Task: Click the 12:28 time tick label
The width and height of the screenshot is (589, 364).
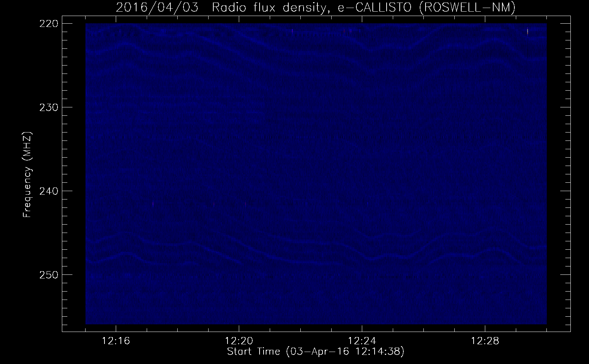Action: tap(485, 341)
